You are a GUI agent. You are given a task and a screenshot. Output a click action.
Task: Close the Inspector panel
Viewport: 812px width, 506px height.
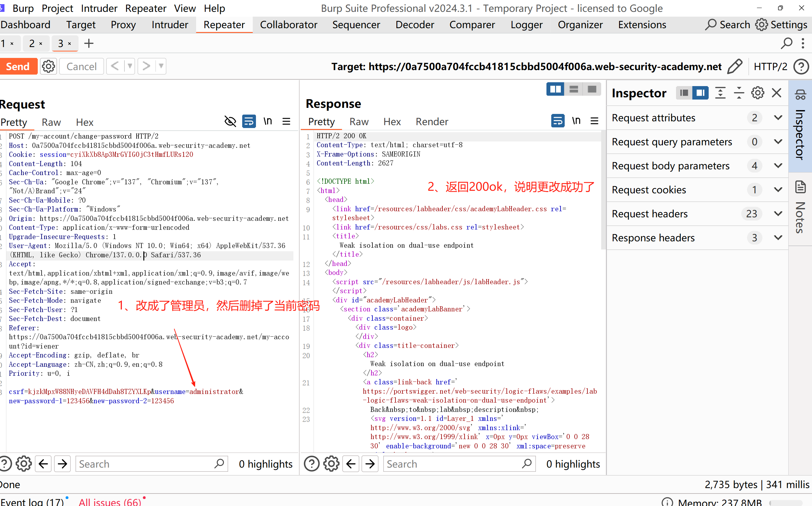(776, 93)
